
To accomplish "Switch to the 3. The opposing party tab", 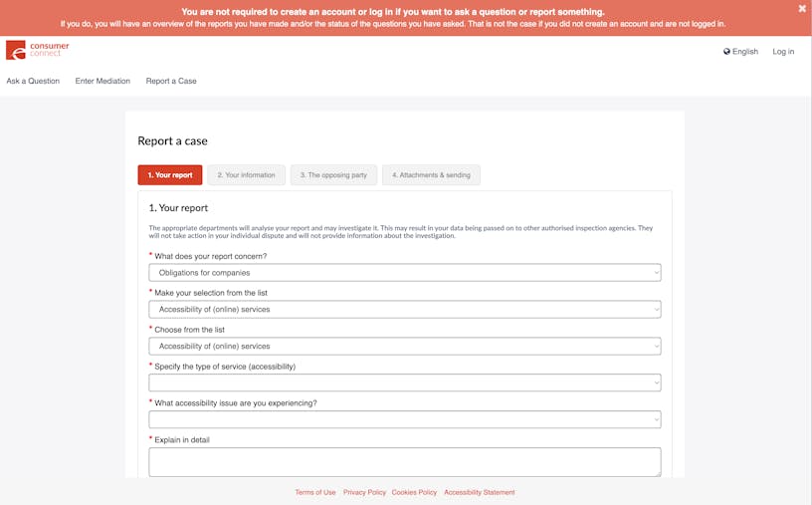I will click(x=333, y=175).
